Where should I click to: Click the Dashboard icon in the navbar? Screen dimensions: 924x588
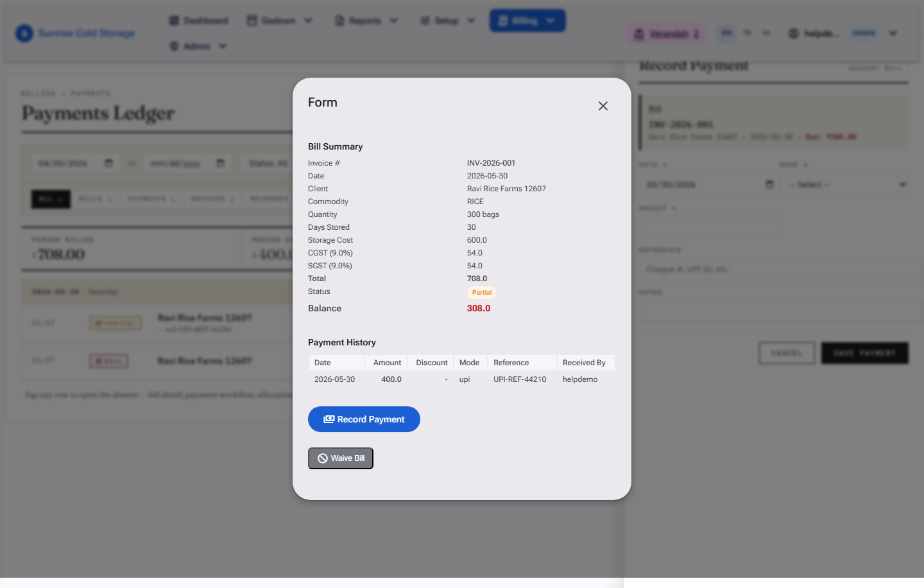click(174, 21)
